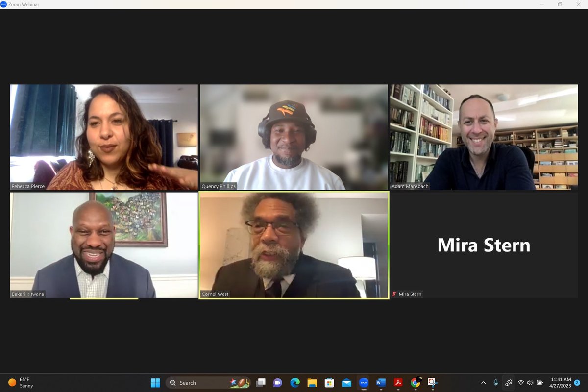Open the Windows Start menu
Screen dimensions: 588x392
(155, 383)
